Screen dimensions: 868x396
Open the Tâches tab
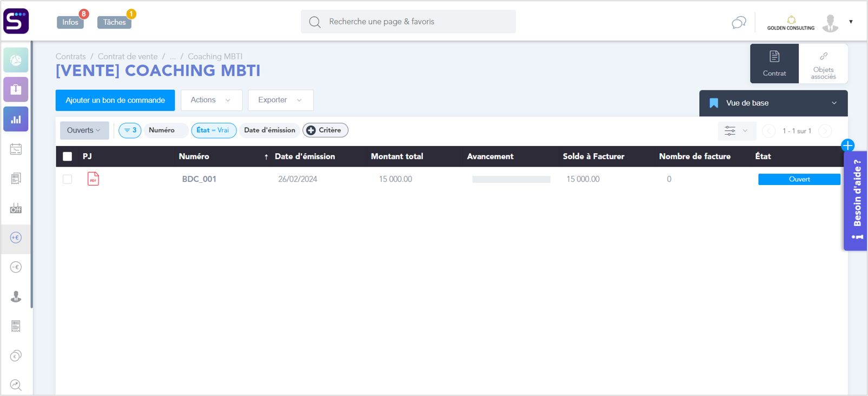(114, 22)
